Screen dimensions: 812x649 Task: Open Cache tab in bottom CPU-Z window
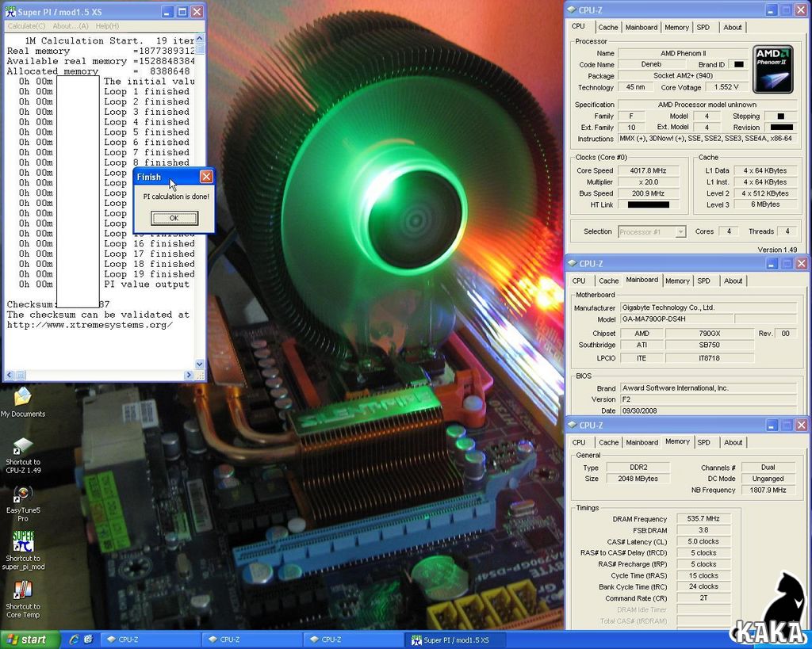point(608,442)
